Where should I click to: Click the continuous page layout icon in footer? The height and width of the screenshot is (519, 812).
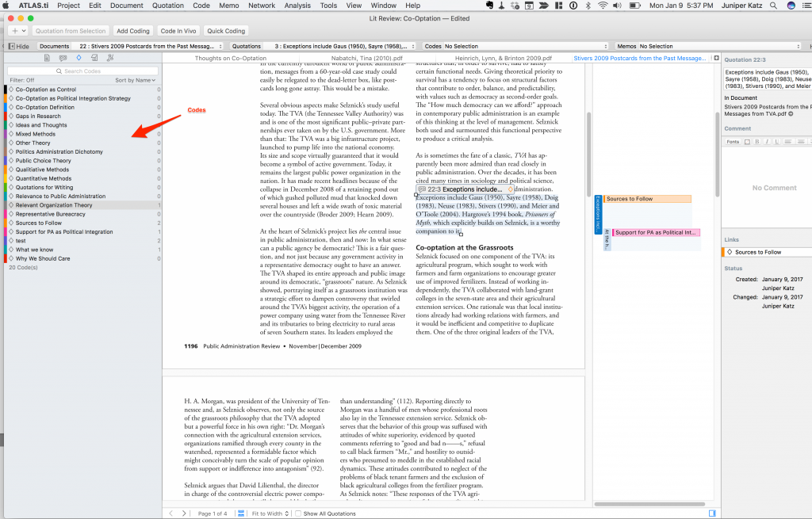241,513
